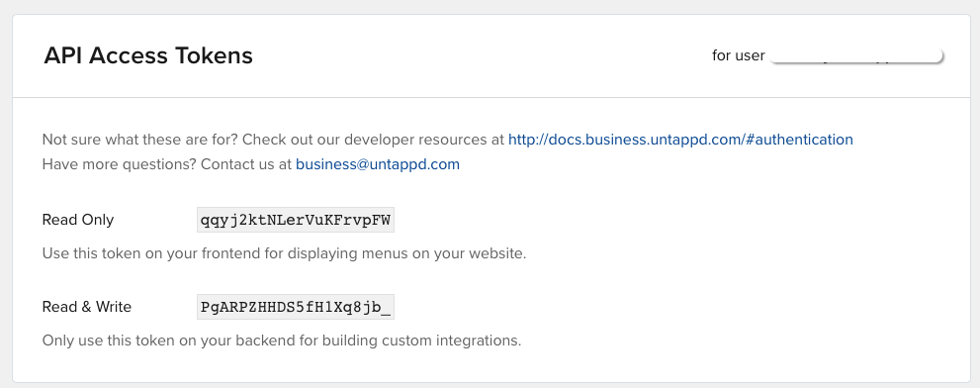This screenshot has height=388, width=980.
Task: Click the redacted username next to 'for user'
Action: click(x=856, y=56)
